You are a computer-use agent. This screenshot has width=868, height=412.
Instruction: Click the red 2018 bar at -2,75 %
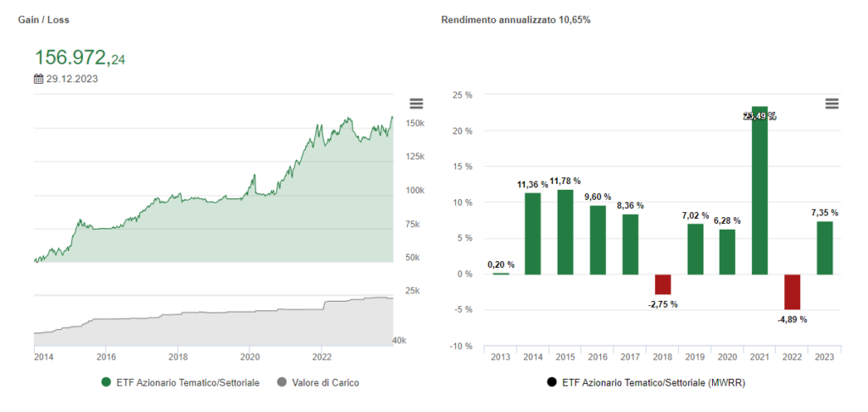[x=663, y=284]
